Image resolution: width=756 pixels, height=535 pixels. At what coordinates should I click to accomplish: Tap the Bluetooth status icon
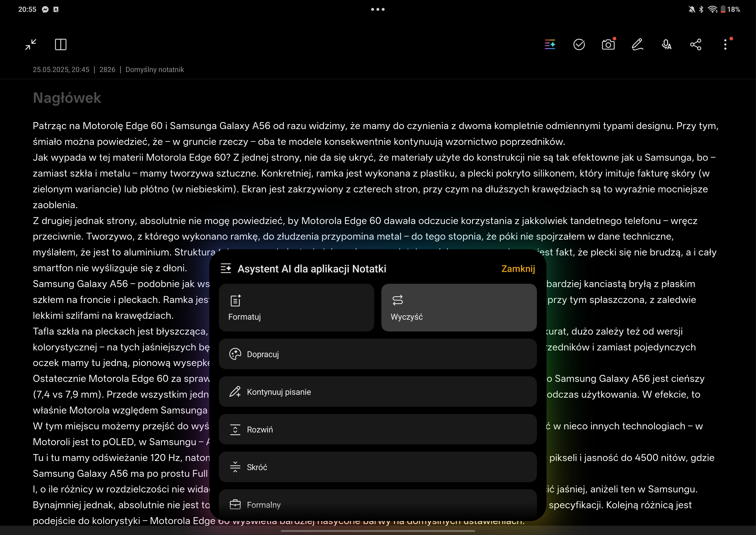pyautogui.click(x=701, y=9)
